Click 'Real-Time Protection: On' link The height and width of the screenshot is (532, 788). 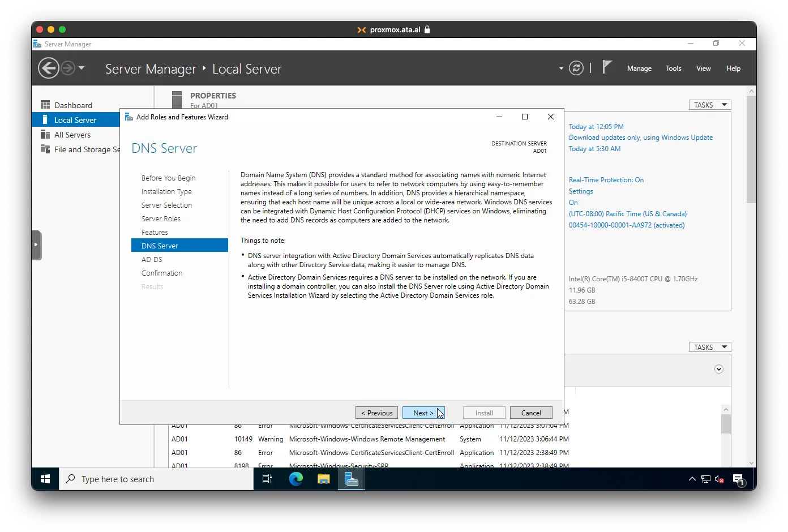(x=606, y=180)
